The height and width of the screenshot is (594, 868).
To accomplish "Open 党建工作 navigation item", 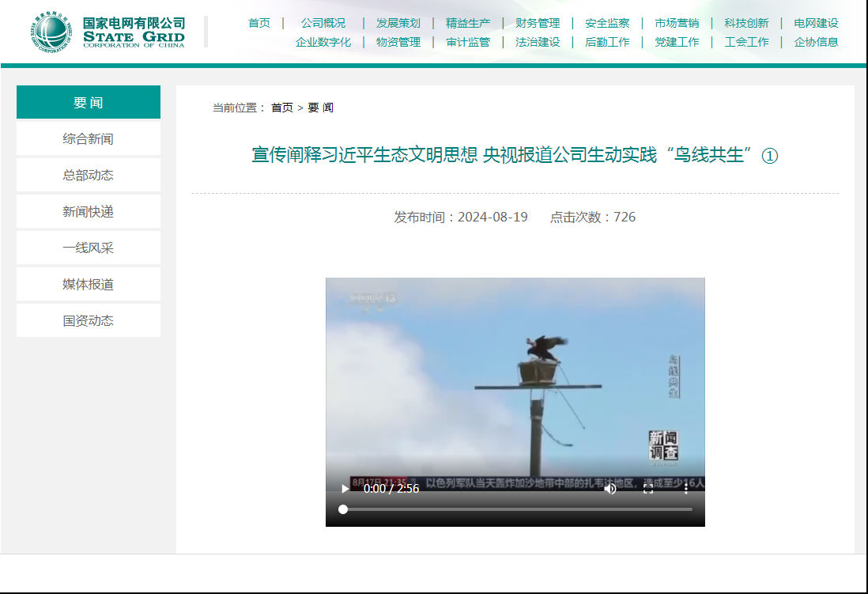I will pos(677,42).
